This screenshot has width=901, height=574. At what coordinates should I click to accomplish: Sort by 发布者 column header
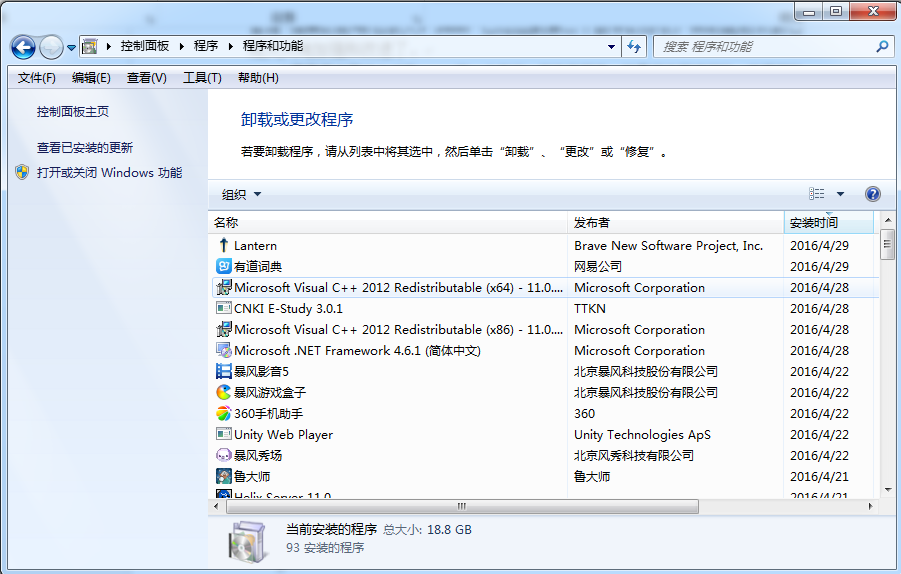click(x=676, y=222)
